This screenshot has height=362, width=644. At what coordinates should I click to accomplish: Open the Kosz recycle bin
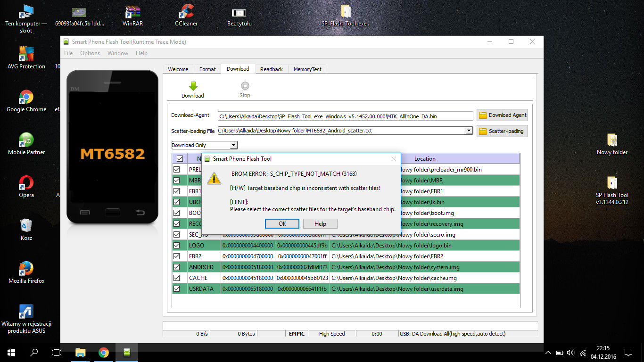click(x=26, y=230)
